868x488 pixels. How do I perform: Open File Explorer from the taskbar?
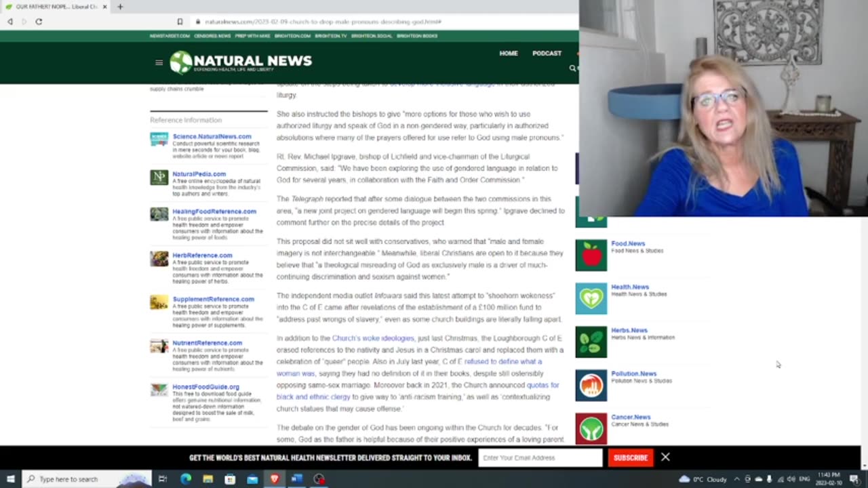pos(208,479)
